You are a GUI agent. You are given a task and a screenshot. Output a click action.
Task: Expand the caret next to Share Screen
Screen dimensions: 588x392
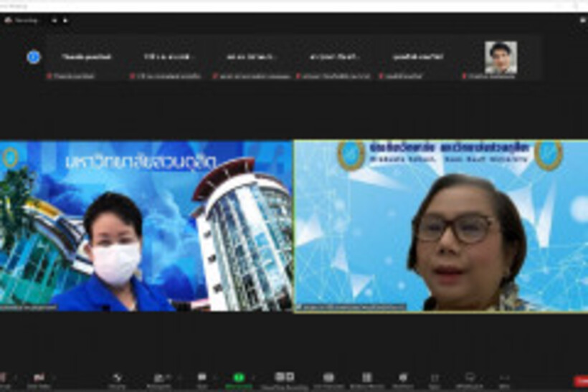(x=255, y=378)
